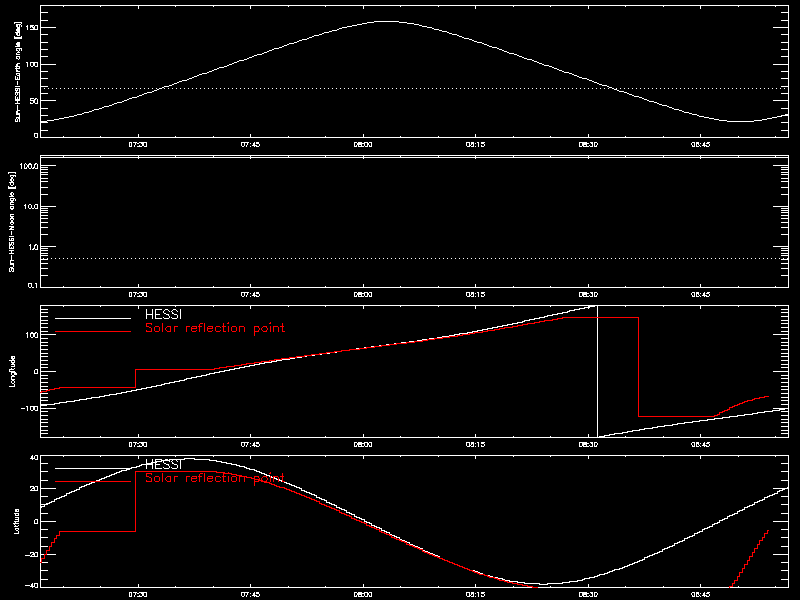
Task: Click the Sun-HESSI-Earth angle axis label
Action: (18, 71)
